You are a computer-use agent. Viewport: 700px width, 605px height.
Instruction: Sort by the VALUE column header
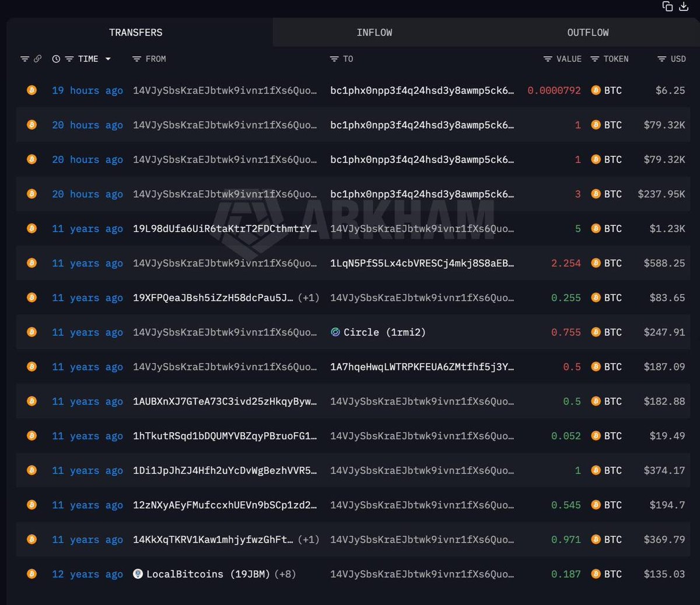569,59
